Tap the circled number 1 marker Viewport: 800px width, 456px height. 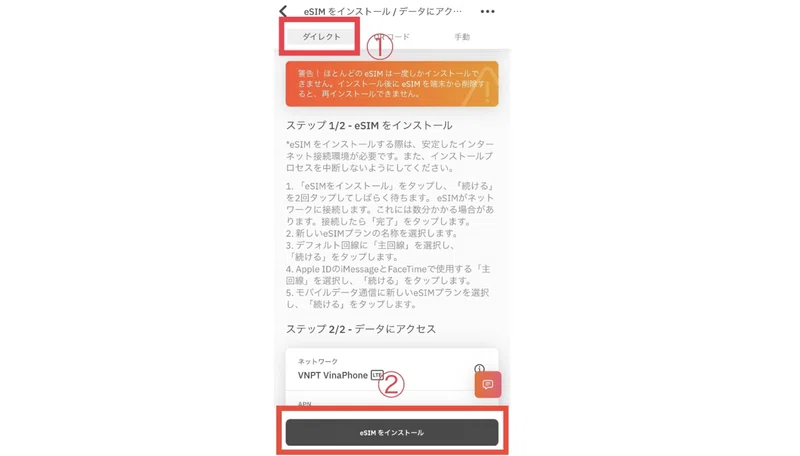pyautogui.click(x=380, y=47)
